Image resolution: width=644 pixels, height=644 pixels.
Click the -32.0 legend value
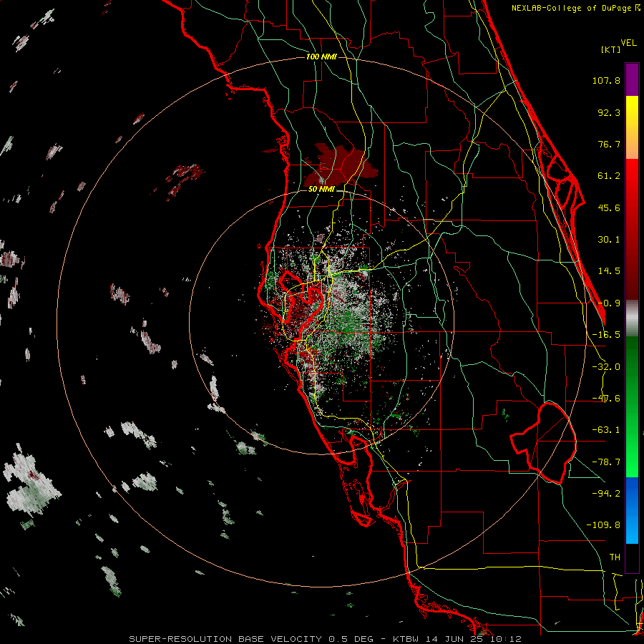pos(606,367)
